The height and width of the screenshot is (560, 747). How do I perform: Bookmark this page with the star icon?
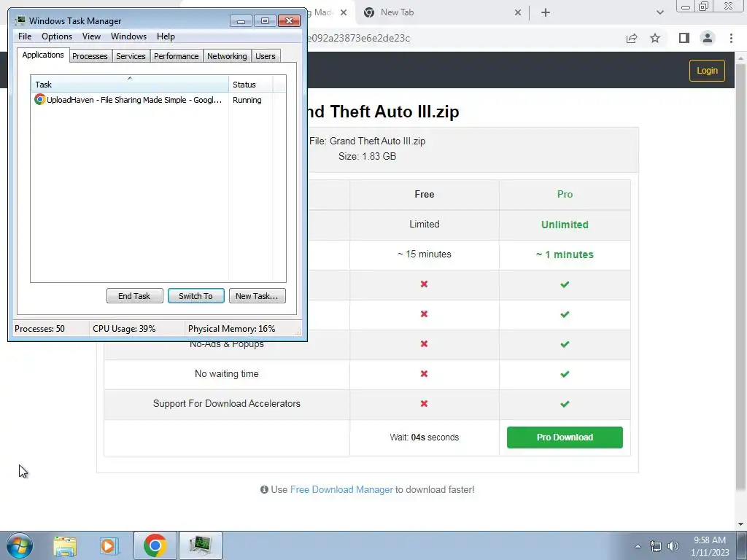click(x=655, y=39)
